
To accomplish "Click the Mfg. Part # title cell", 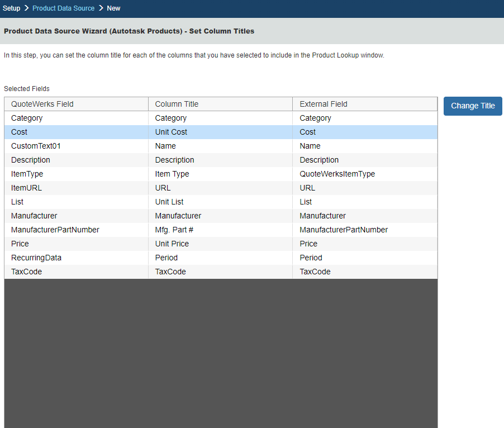I will (174, 230).
